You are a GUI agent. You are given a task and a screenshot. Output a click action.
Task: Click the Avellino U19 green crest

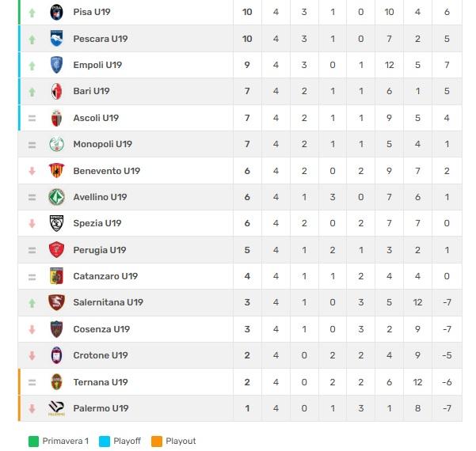pos(56,197)
